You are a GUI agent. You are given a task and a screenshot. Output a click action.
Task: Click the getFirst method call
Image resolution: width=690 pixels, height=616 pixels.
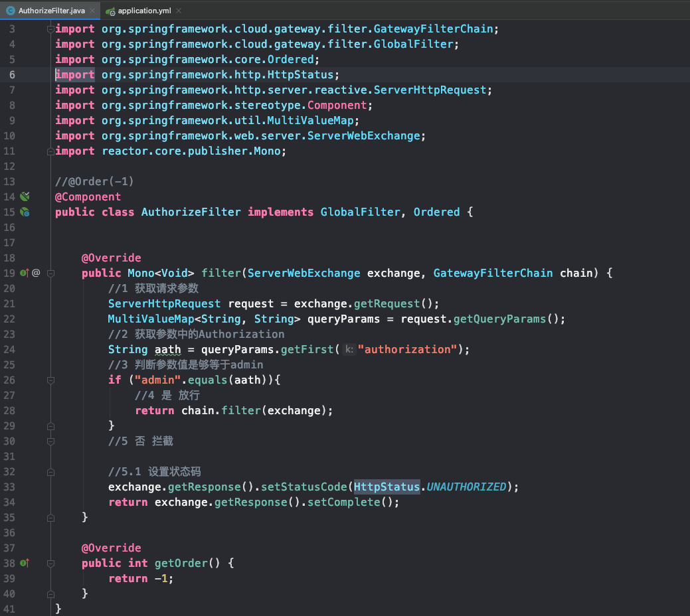[x=307, y=349]
